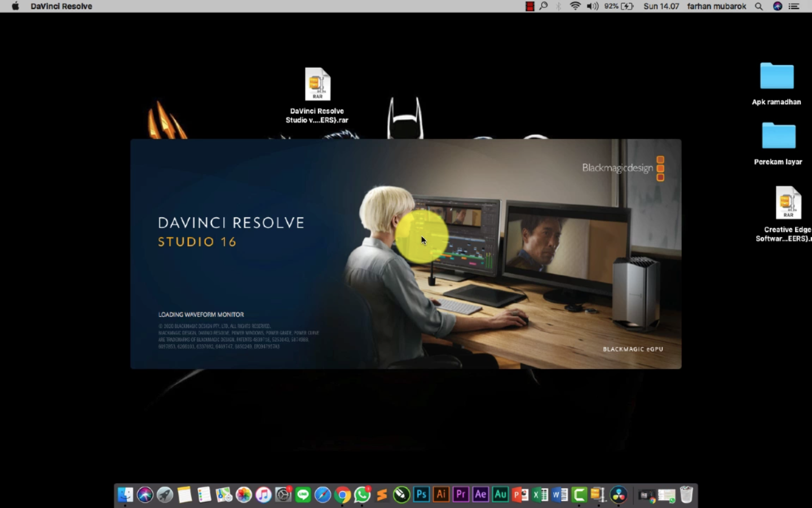Open battery status showing 92%
Screen dimensions: 812x508
tap(619, 6)
